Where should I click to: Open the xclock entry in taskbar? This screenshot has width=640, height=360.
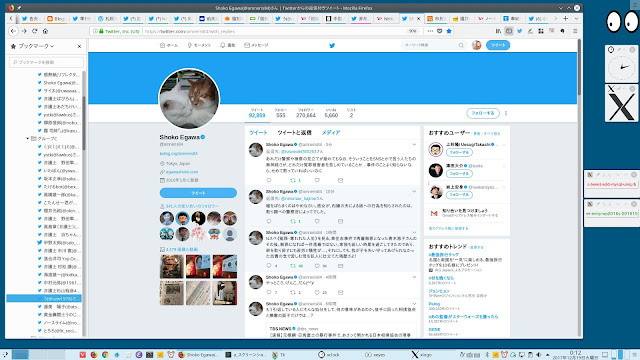[329, 355]
